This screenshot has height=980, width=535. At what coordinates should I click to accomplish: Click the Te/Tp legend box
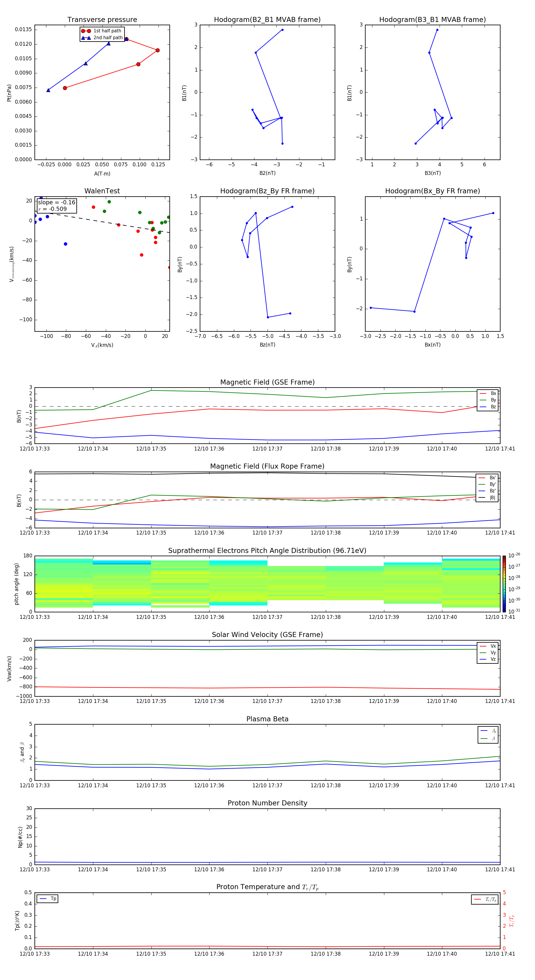tap(485, 899)
